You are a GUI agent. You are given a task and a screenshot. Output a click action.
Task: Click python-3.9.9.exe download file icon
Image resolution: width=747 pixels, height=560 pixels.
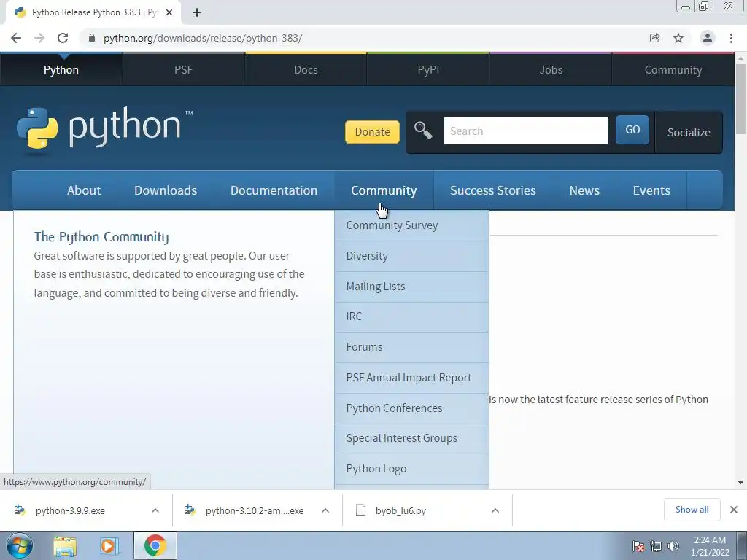click(20, 510)
